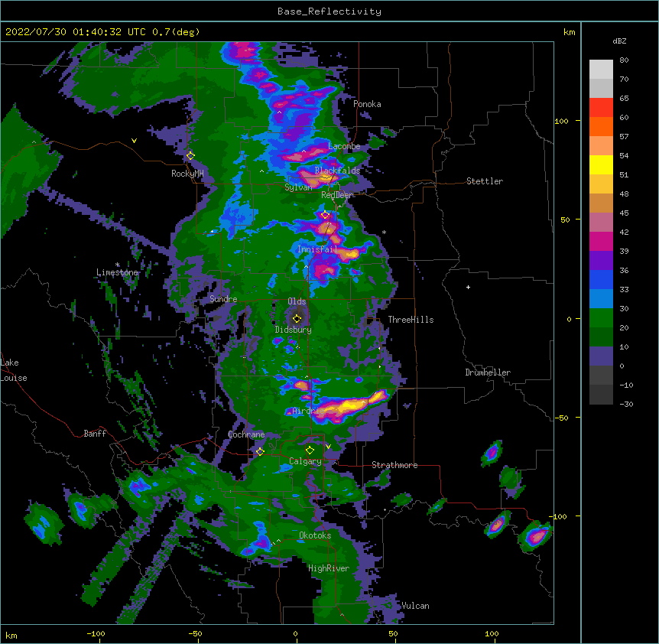This screenshot has width=659, height=644.
Task: Click the Cochrane town label
Action: tap(246, 434)
